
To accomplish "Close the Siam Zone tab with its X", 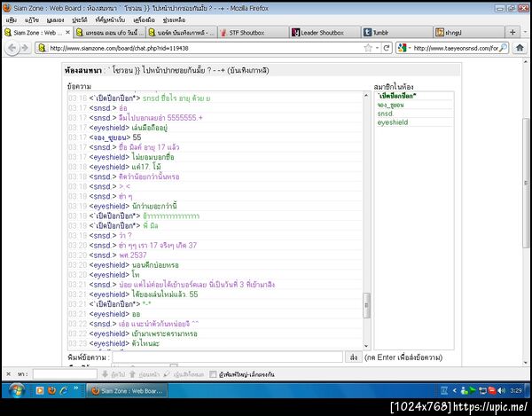I will pyautogui.click(x=67, y=32).
